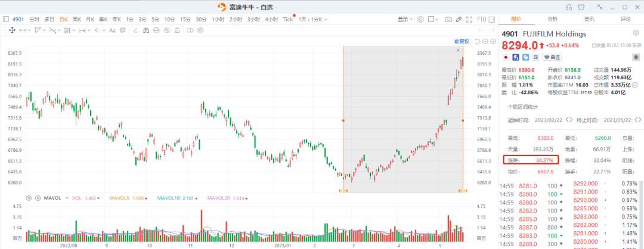
Task: Close the range statistics selection on chart
Action: [459, 50]
